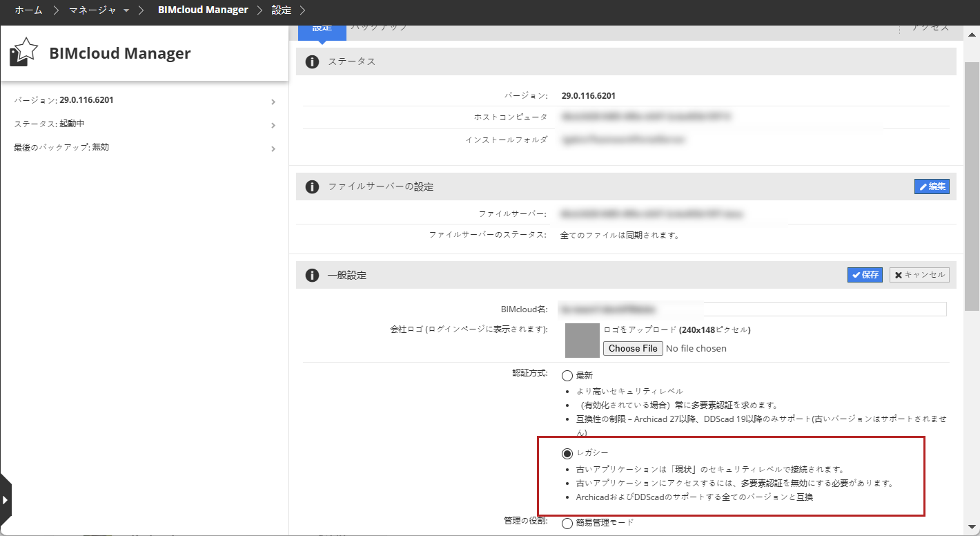Click the version value in the ステータス section
The width and height of the screenshot is (980, 536).
pyautogui.click(x=589, y=95)
